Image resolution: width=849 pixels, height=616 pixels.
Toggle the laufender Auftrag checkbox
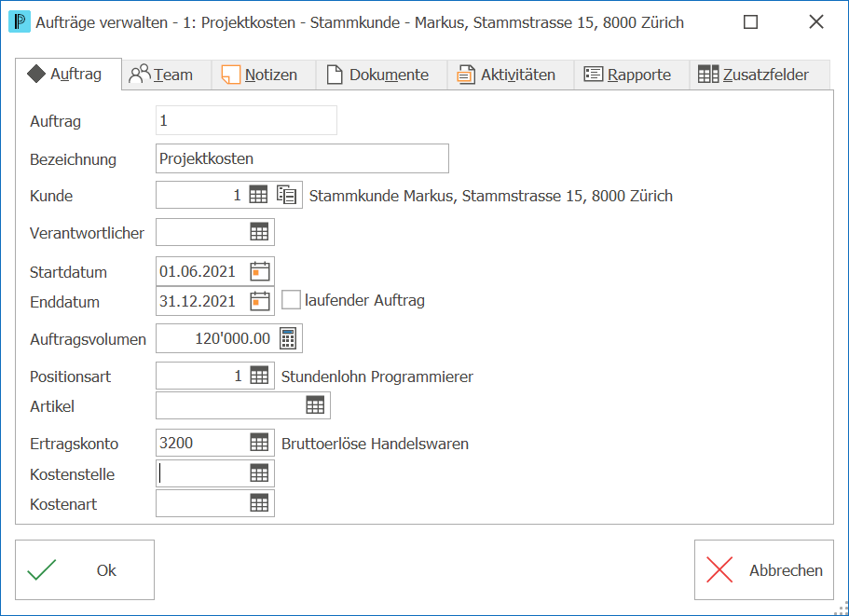(291, 300)
